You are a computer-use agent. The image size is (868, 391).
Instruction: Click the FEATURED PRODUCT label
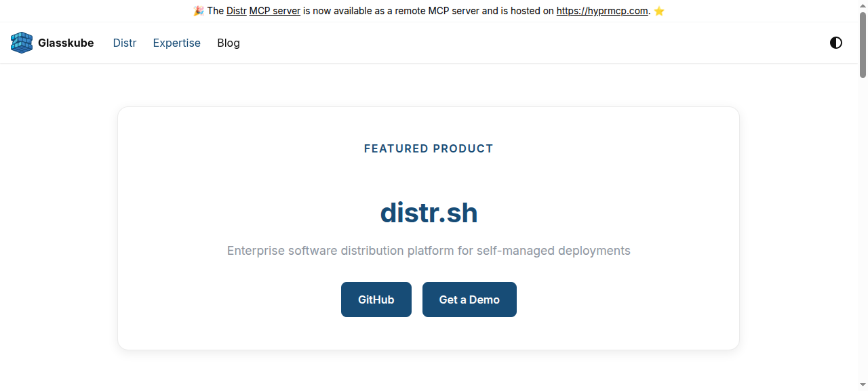pos(429,148)
